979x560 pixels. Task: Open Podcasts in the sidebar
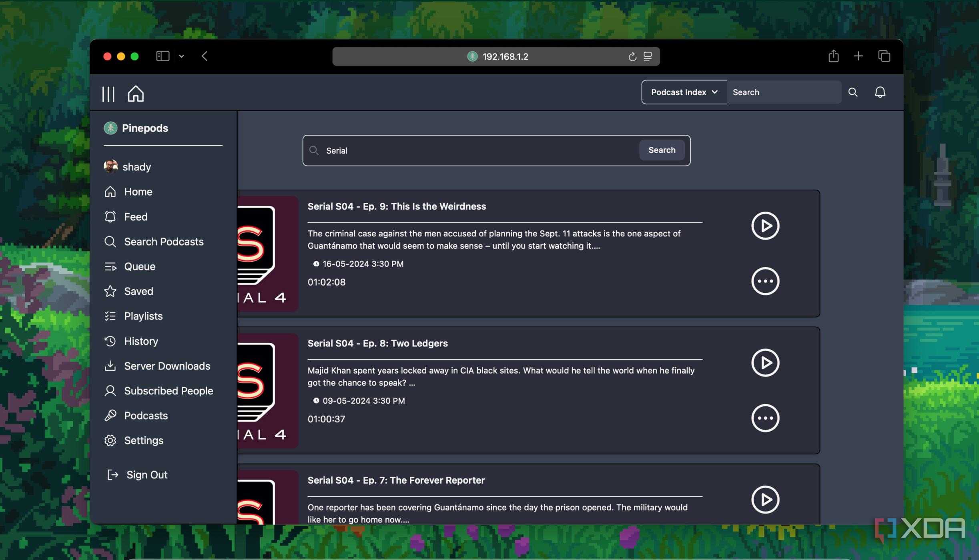[136, 416]
